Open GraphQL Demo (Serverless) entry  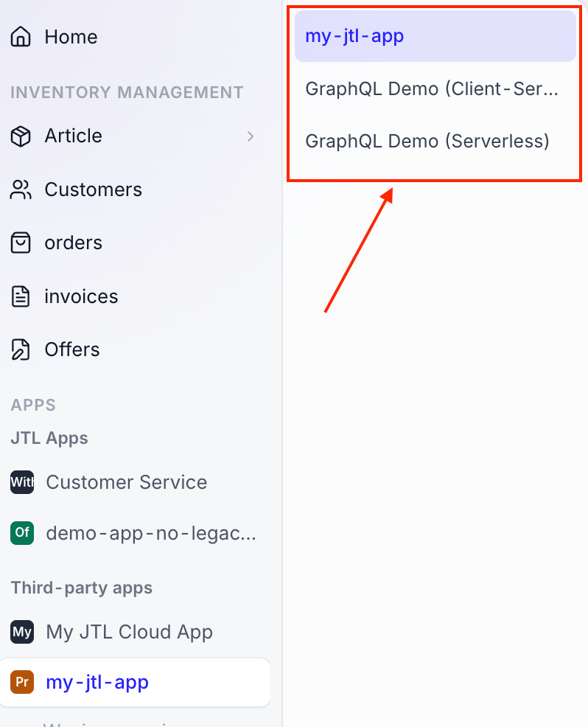click(427, 141)
